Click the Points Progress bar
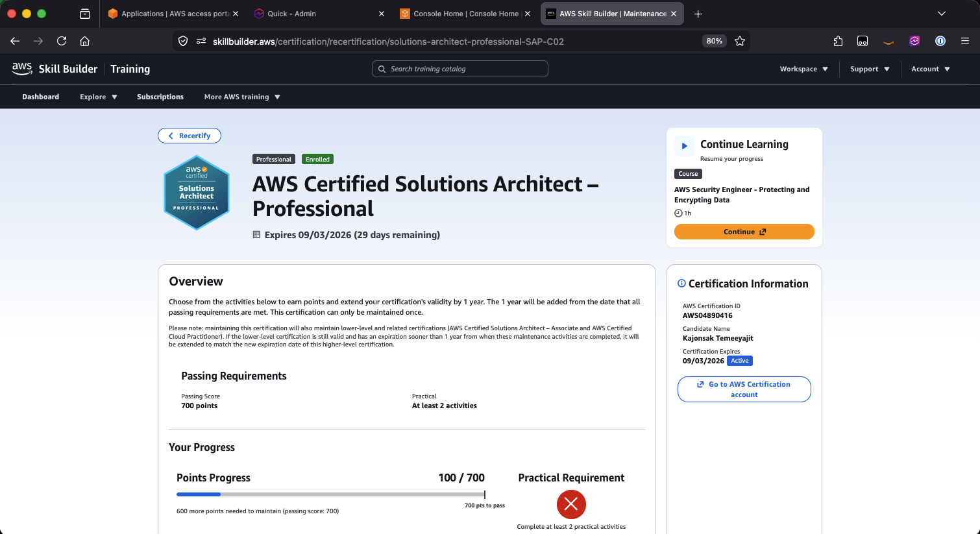 tap(330, 494)
